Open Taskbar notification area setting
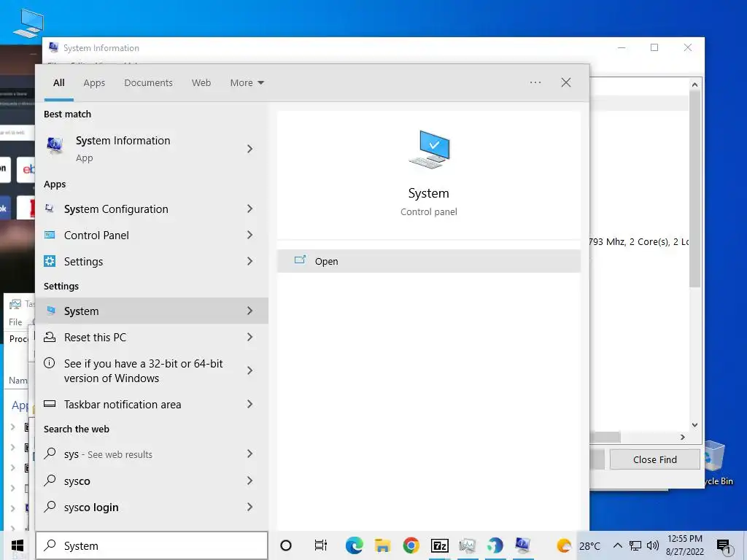Image resolution: width=747 pixels, height=560 pixels. tap(152, 404)
